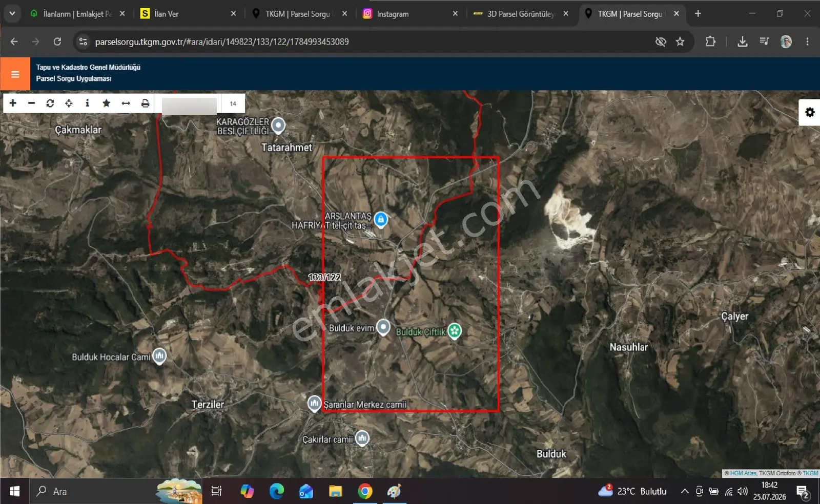The width and height of the screenshot is (820, 504).
Task: Open Outlook from taskbar
Action: coord(306,491)
